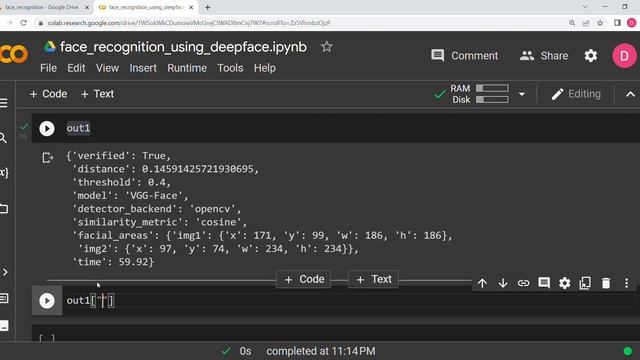Close the Google Drive browser tab
The image size is (640, 360).
point(87,7)
